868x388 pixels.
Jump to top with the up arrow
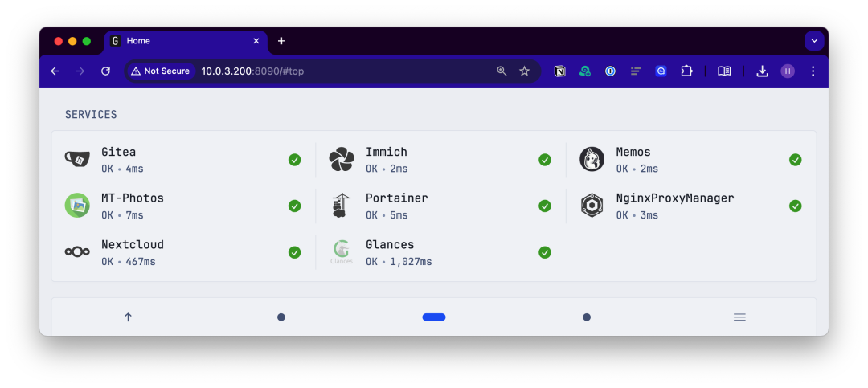coord(128,317)
